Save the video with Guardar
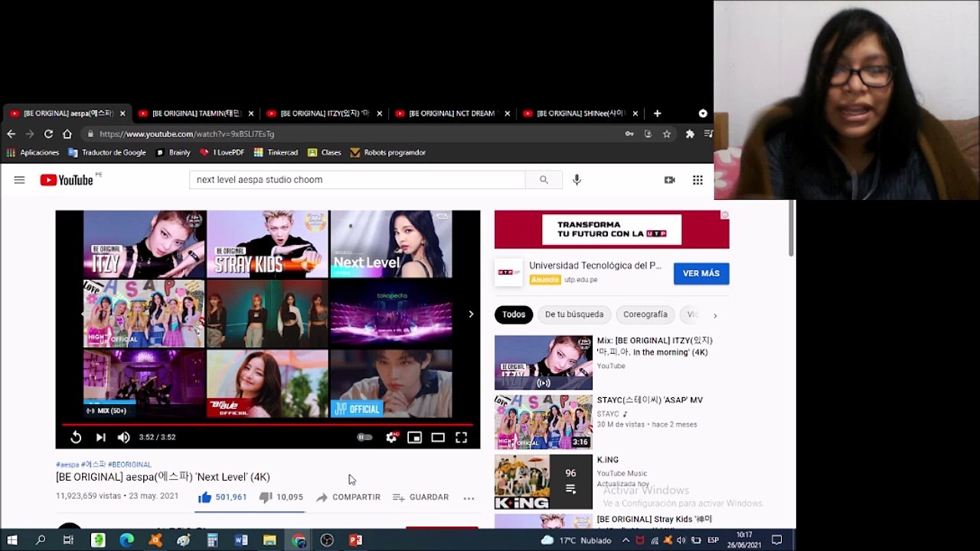The width and height of the screenshot is (980, 551). click(420, 497)
